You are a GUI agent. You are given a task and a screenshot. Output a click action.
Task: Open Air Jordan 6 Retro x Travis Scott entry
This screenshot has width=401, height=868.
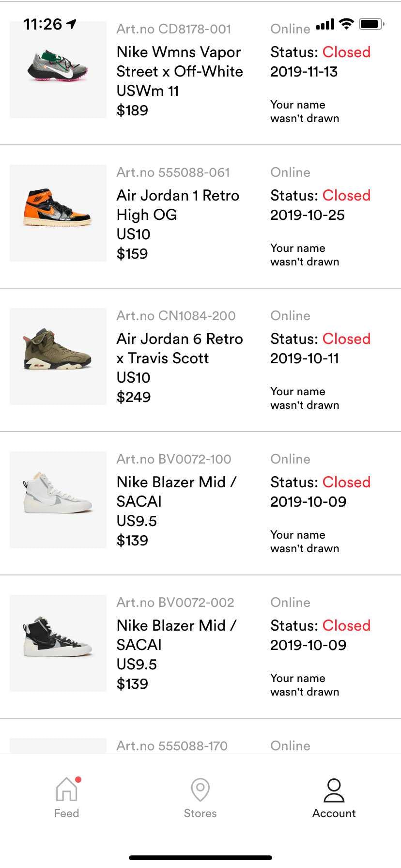[200, 360]
